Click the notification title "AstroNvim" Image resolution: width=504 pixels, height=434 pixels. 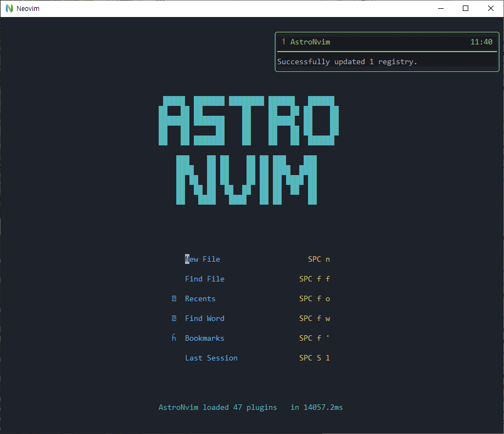pos(310,42)
